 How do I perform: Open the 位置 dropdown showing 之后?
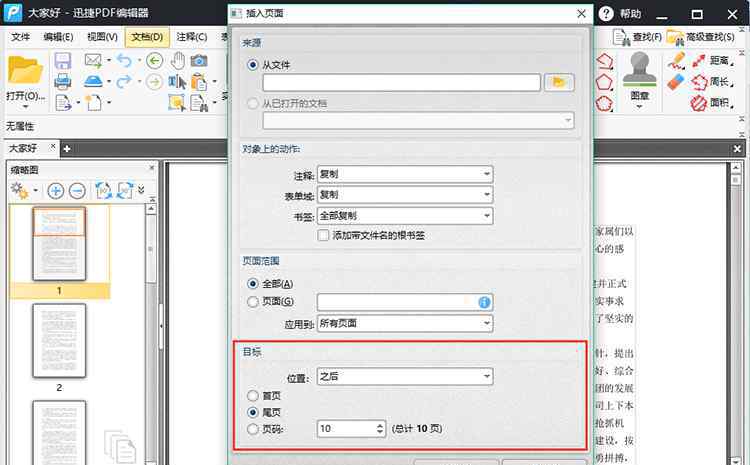[x=404, y=376]
